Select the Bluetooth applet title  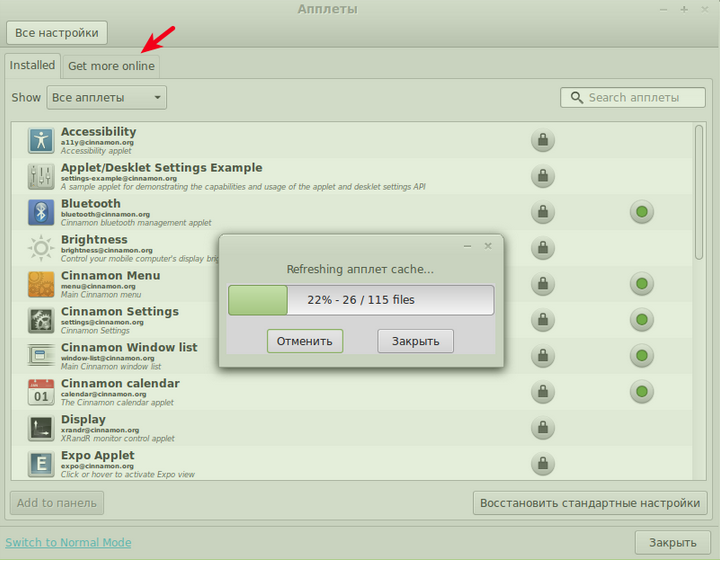tap(91, 203)
